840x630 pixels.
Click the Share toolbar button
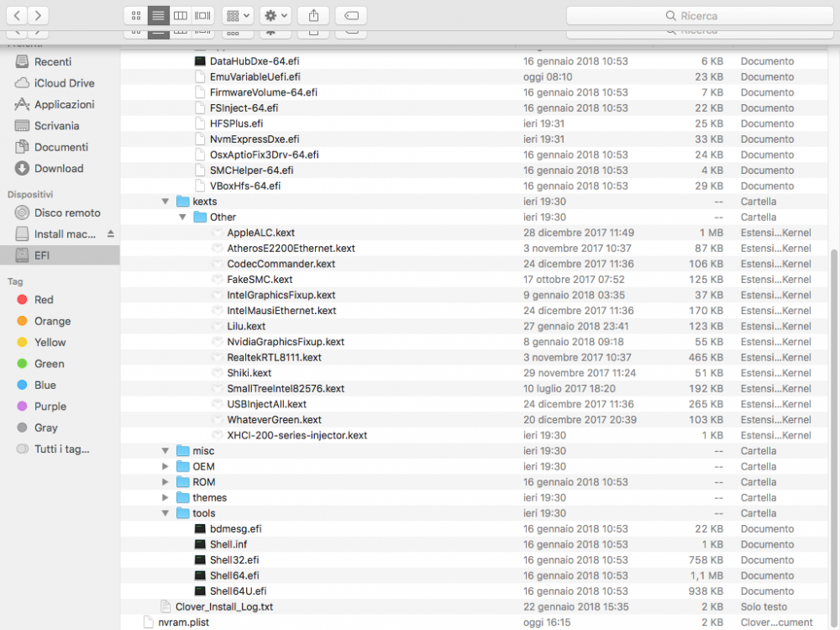313,15
